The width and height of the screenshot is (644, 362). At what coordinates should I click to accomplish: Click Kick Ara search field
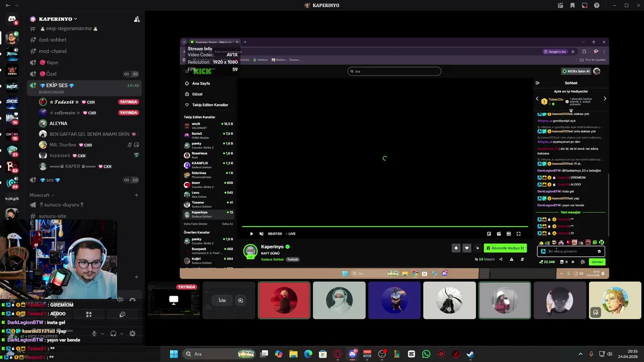pyautogui.click(x=394, y=71)
